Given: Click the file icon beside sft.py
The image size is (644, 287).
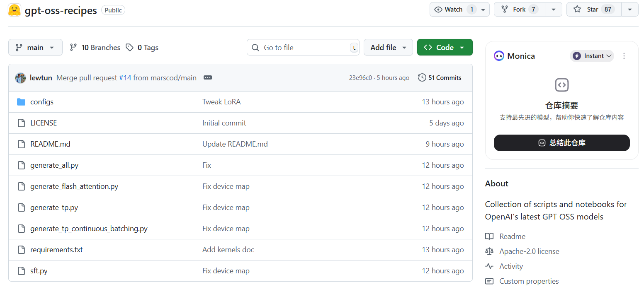Looking at the screenshot, I should tap(21, 271).
